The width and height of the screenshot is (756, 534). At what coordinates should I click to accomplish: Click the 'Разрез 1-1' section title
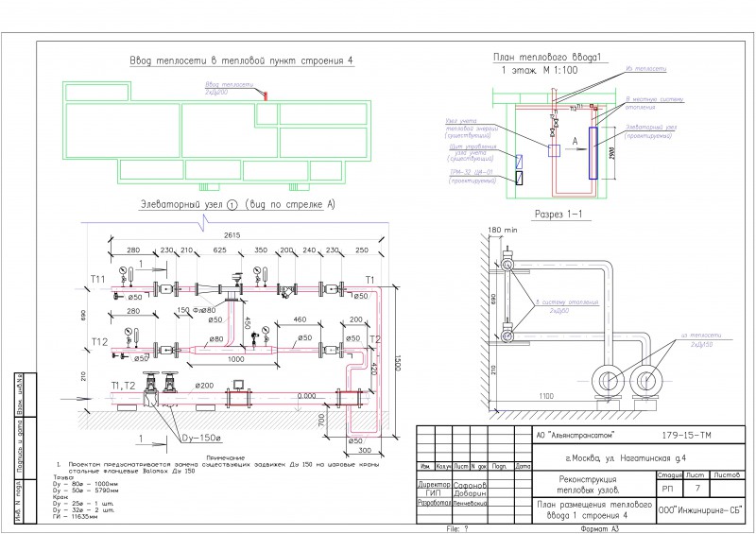(x=558, y=215)
